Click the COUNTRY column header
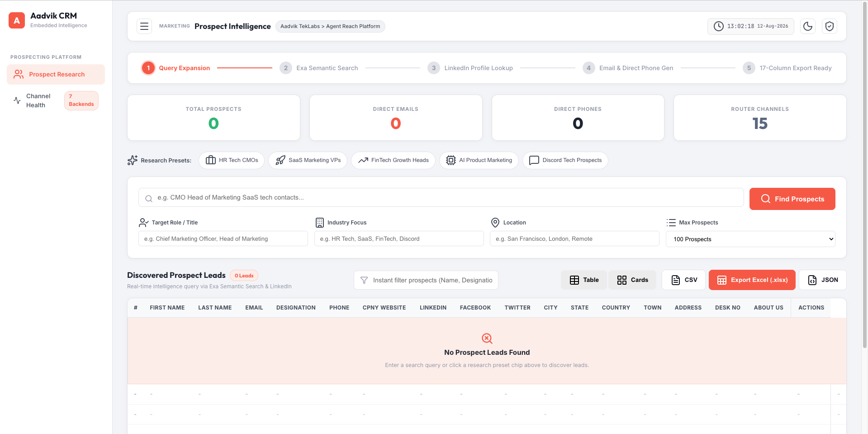The height and width of the screenshot is (434, 868). (616, 308)
